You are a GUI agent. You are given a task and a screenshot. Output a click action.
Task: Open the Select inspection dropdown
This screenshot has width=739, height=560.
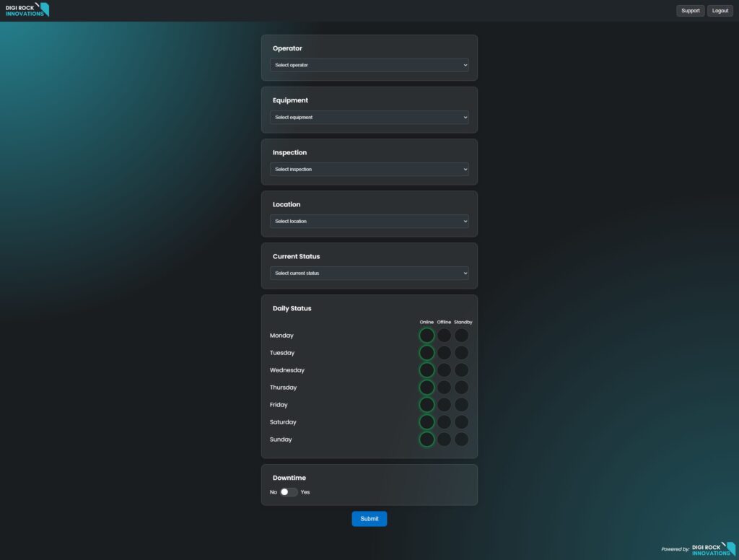pos(369,169)
